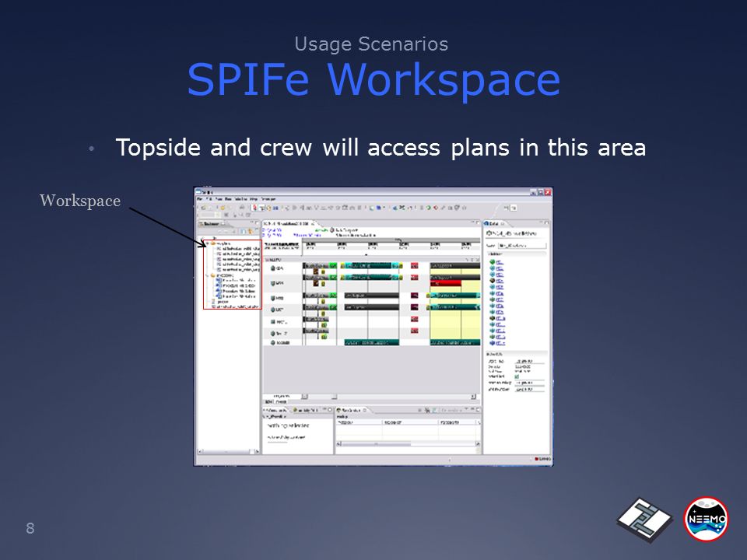Click first crew row icon in timeline

point(273,268)
